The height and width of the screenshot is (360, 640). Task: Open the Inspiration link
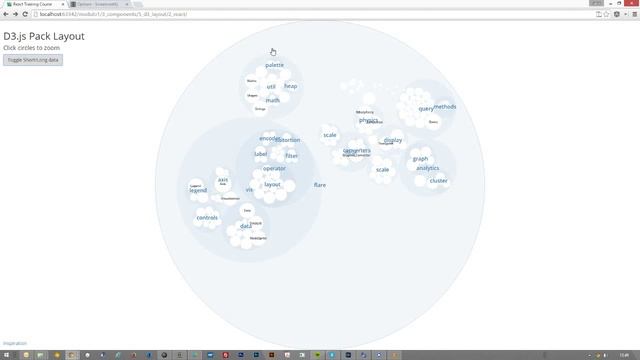pos(15,343)
